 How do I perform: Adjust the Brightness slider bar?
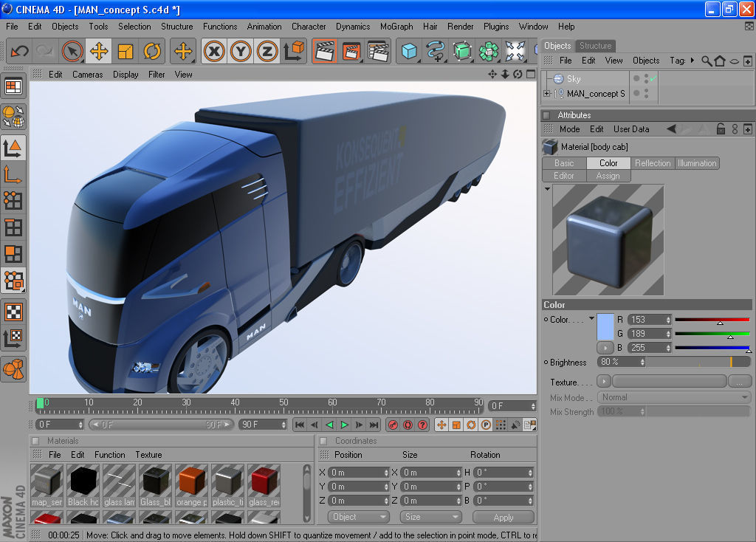[x=698, y=362]
